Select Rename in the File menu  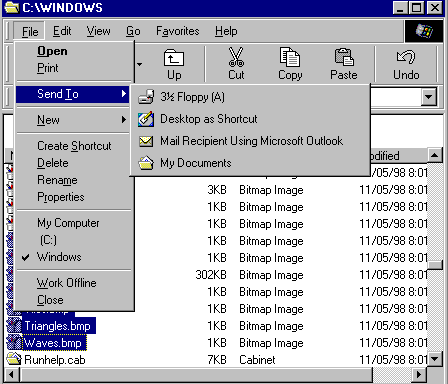(x=74, y=180)
